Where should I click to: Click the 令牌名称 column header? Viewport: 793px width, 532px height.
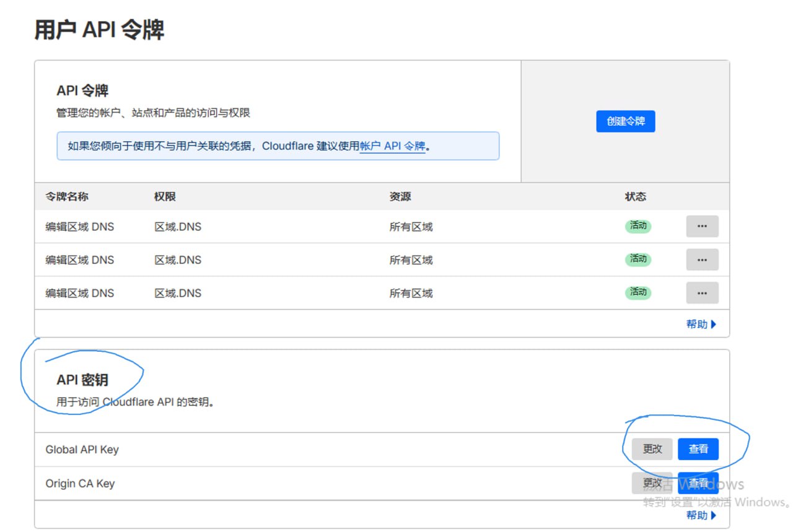67,196
